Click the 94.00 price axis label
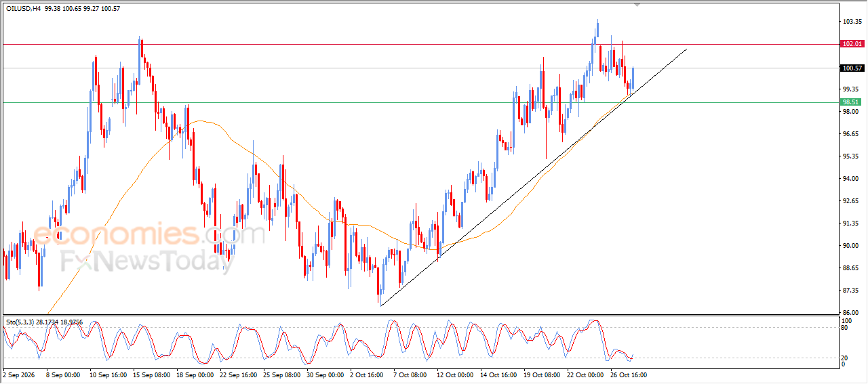 pyautogui.click(x=852, y=178)
